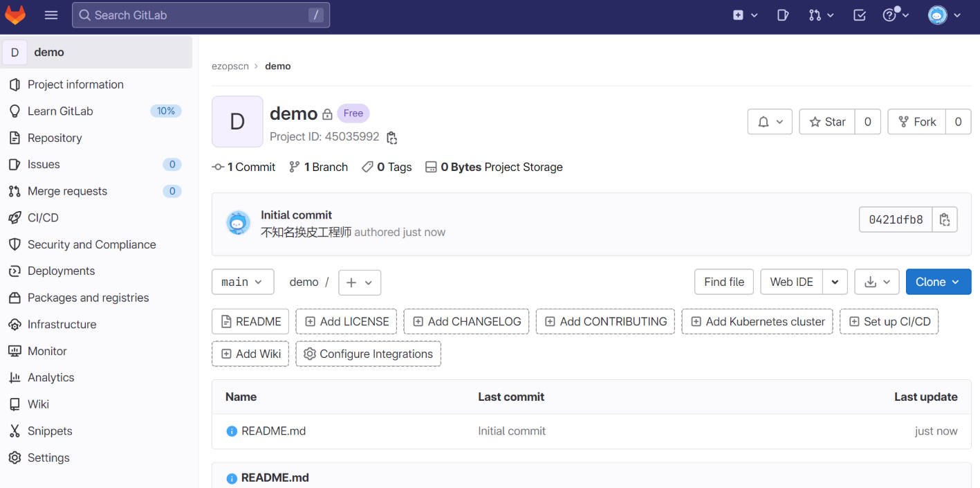This screenshot has width=980, height=488.
Task: Click the Learn GitLab lightbulb icon
Action: (x=15, y=111)
